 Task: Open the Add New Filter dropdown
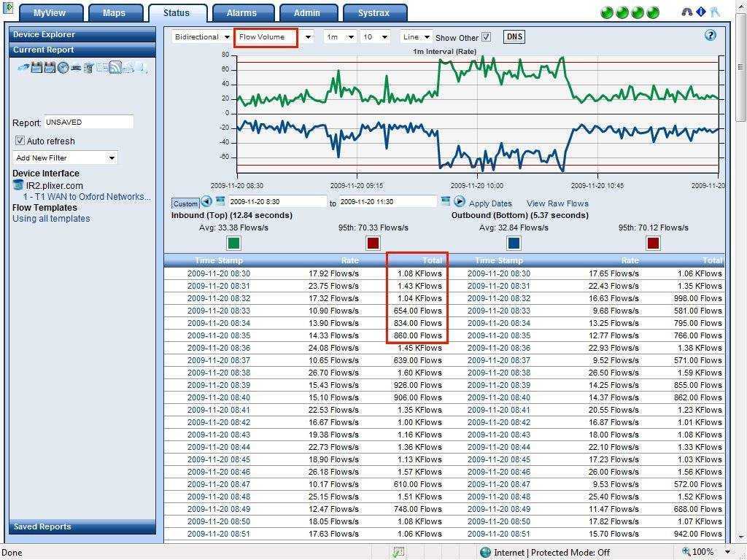65,157
